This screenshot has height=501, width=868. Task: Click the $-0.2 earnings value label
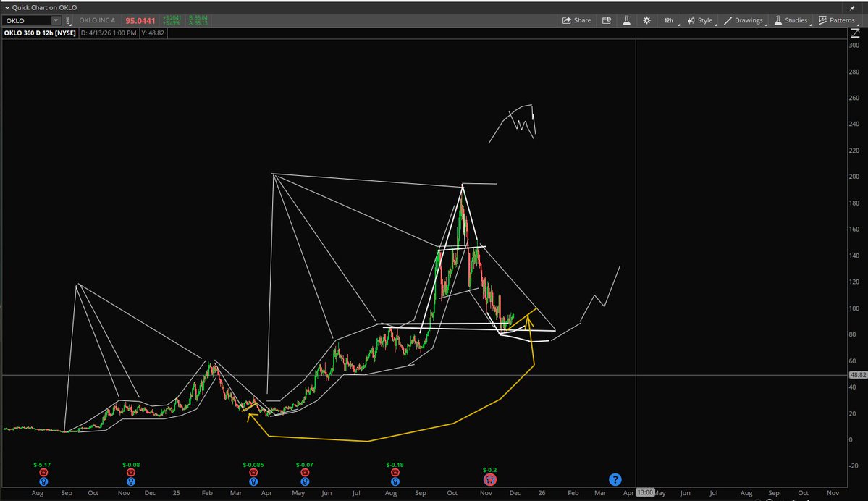point(489,470)
